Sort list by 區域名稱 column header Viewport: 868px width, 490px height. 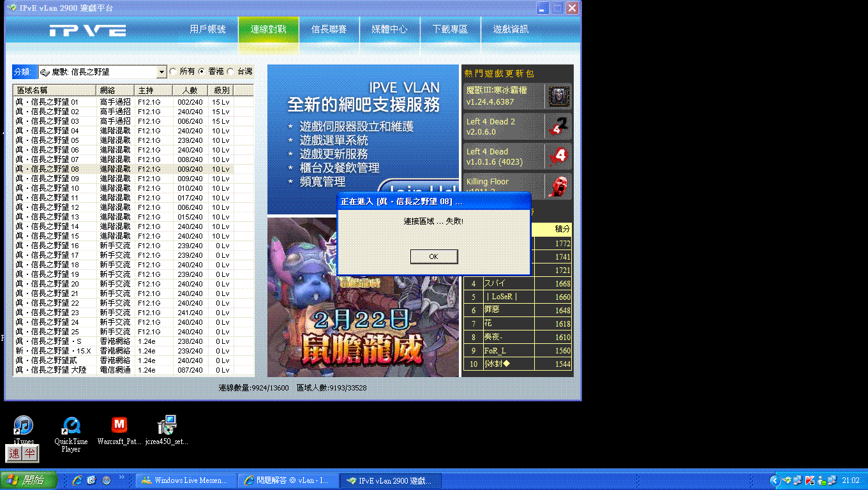point(54,91)
